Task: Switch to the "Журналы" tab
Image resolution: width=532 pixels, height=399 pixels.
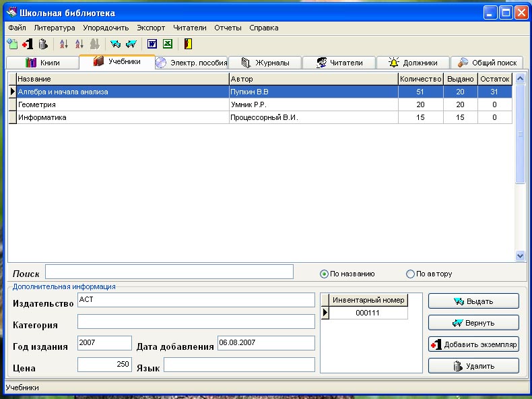Action: (x=265, y=63)
